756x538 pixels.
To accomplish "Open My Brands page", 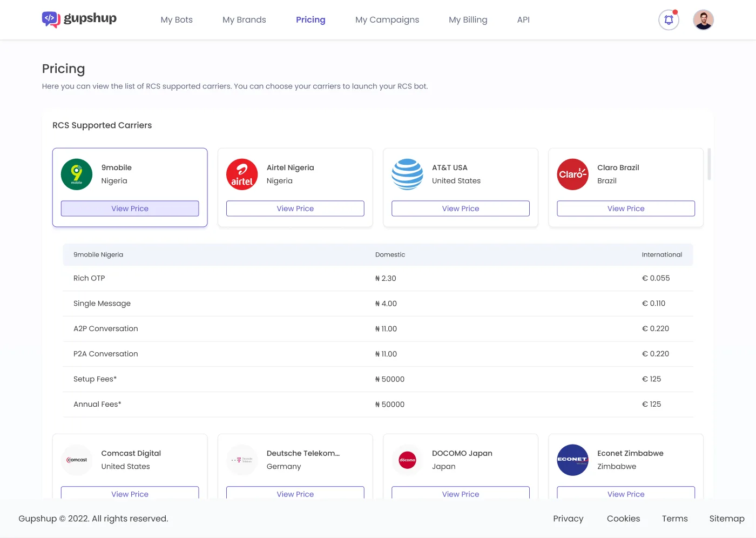I will (x=244, y=20).
